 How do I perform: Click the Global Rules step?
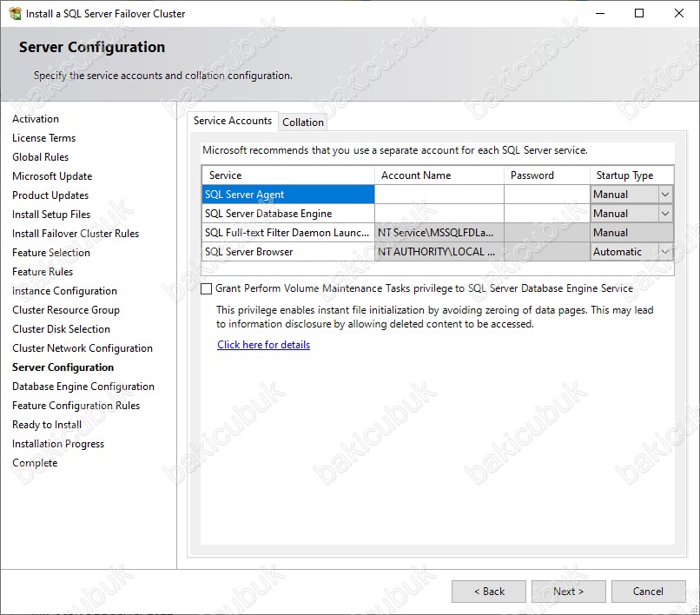[41, 157]
